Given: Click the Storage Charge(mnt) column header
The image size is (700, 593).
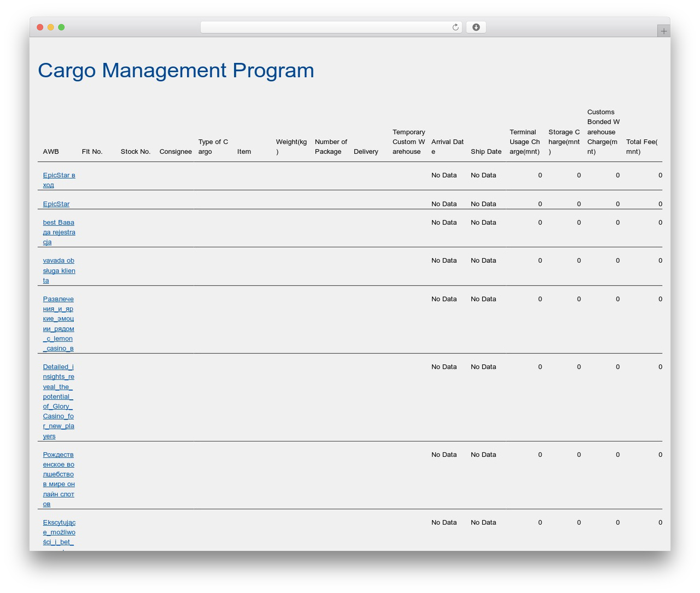Looking at the screenshot, I should (564, 142).
